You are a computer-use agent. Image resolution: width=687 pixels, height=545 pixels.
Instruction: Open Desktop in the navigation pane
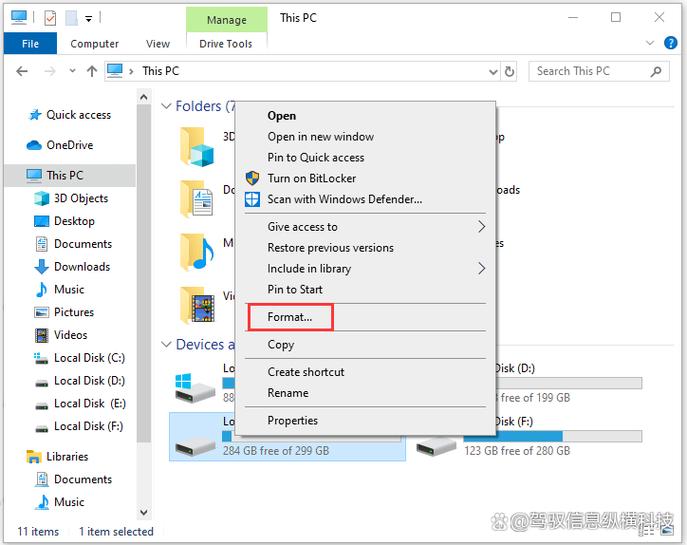pyautogui.click(x=64, y=221)
